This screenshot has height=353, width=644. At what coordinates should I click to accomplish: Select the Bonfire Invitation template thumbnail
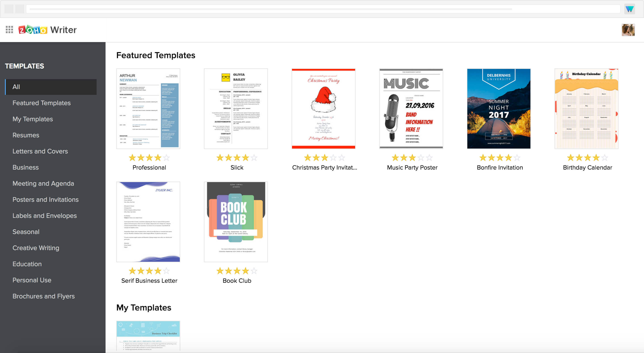[x=499, y=108]
